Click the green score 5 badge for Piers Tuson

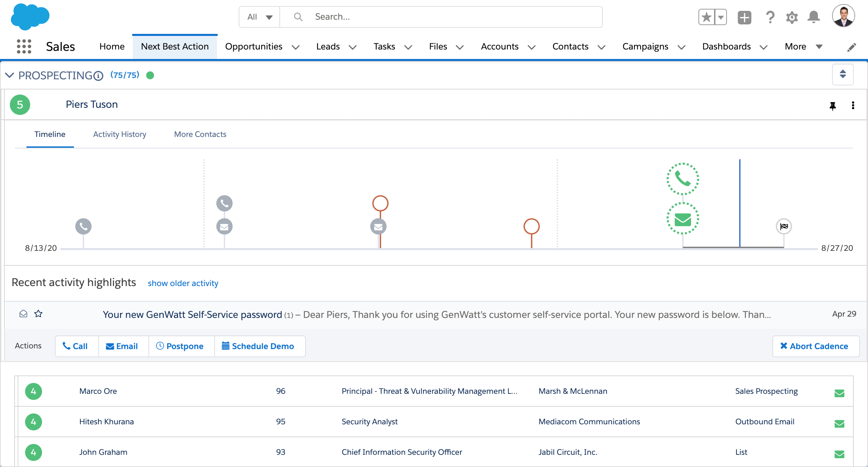[x=20, y=105]
